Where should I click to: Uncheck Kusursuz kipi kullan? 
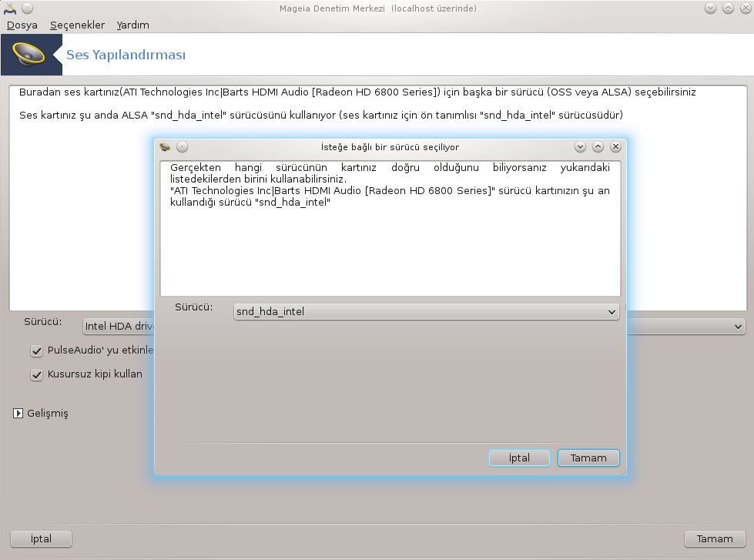(36, 374)
